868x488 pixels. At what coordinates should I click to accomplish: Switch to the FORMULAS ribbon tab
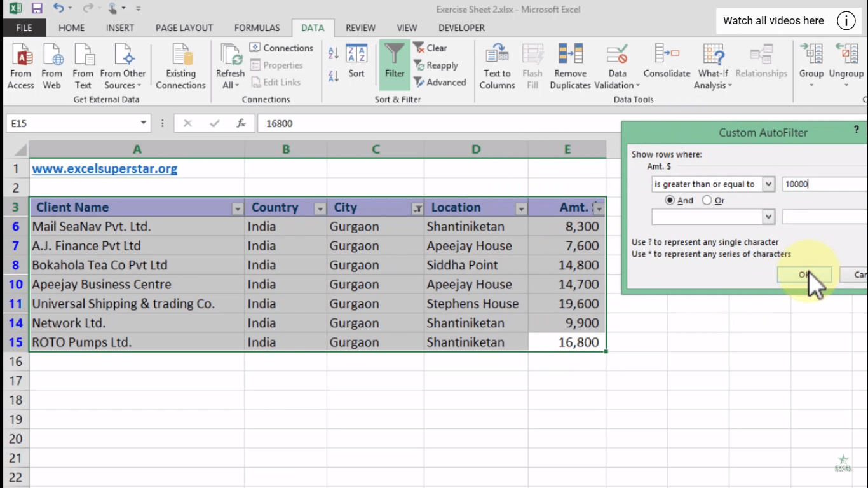[x=256, y=28]
